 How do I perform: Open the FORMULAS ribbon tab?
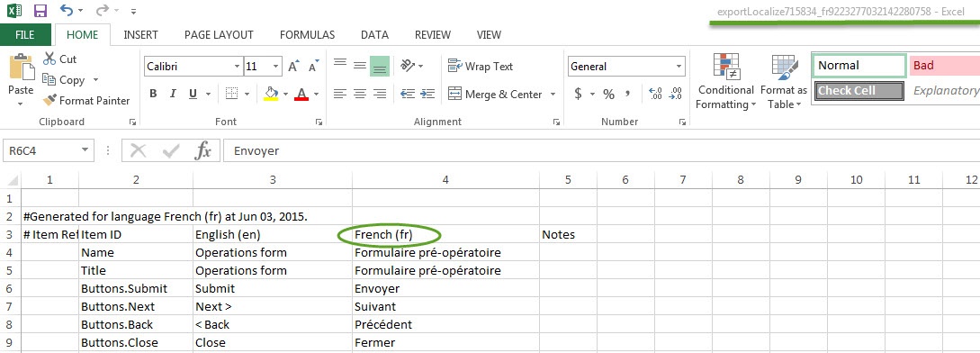(307, 35)
